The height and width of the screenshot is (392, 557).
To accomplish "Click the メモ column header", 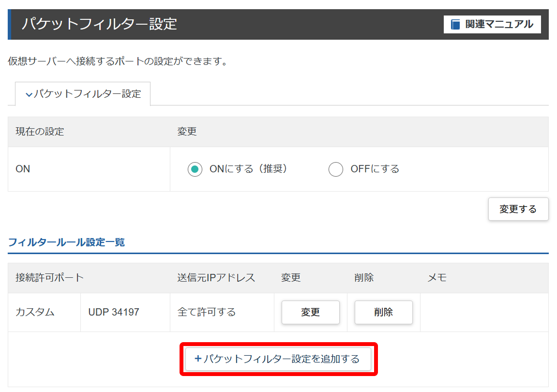I will (437, 278).
